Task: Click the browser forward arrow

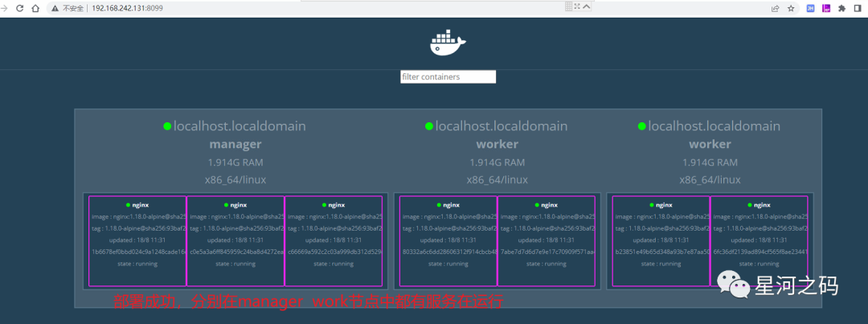Action: click(5, 8)
